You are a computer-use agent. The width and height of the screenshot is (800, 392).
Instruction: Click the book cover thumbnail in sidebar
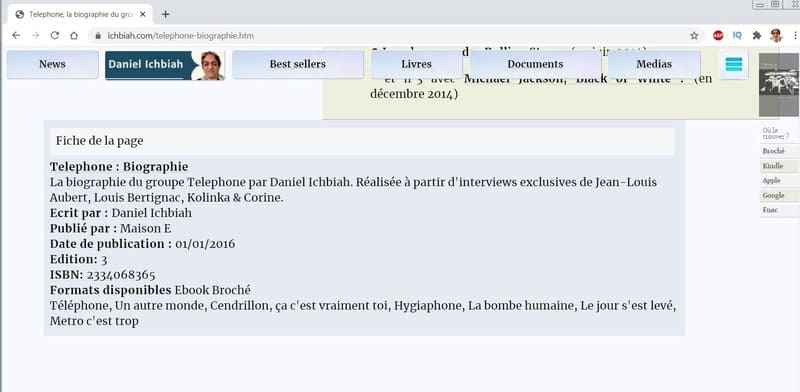coord(779,85)
